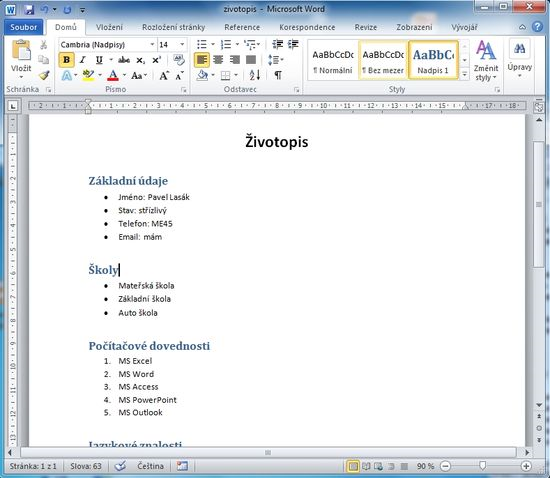The width and height of the screenshot is (550, 478).
Task: Save document with floppy disk icon
Action: pyautogui.click(x=29, y=9)
